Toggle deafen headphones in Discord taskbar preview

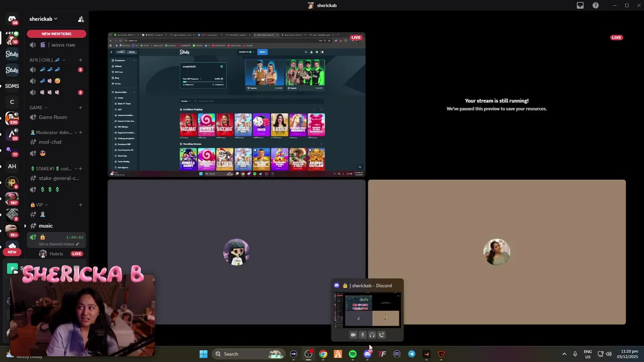[372, 335]
